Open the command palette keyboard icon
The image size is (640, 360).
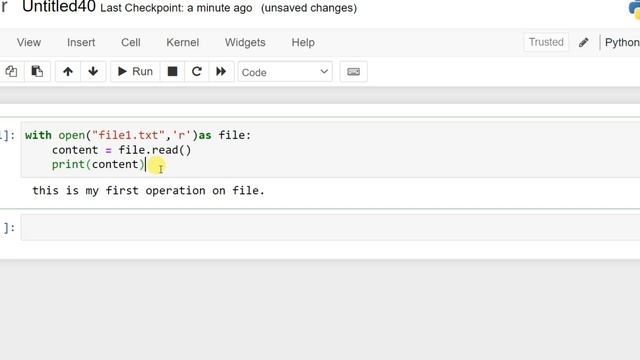click(x=353, y=72)
